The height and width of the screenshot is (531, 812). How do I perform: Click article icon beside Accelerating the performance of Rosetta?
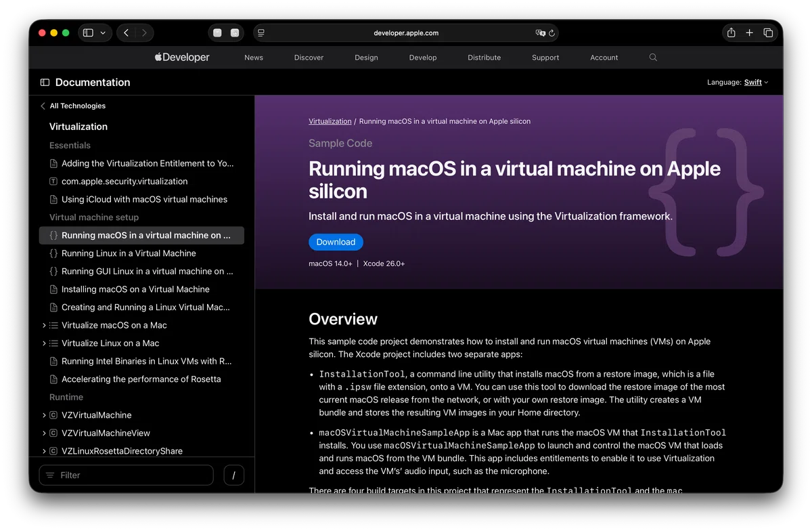(54, 379)
